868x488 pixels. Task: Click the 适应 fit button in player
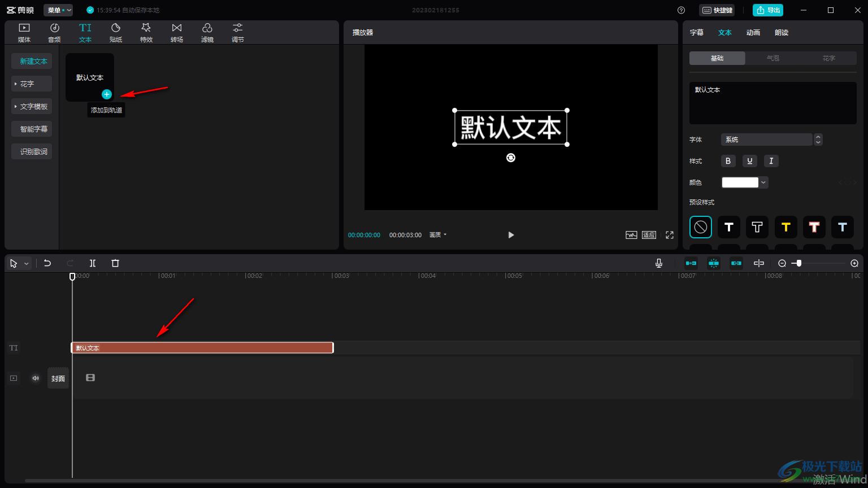(649, 235)
